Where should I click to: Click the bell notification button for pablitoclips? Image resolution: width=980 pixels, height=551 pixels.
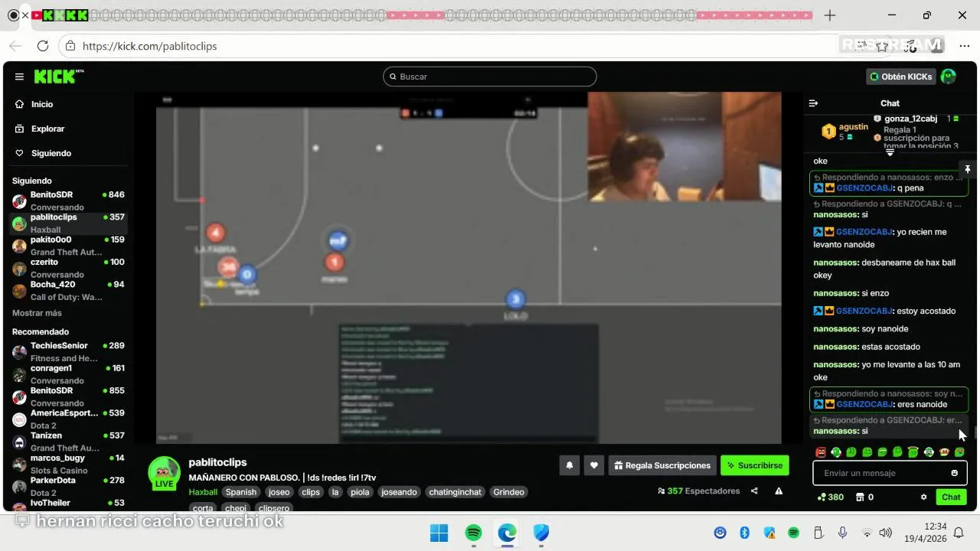(569, 465)
